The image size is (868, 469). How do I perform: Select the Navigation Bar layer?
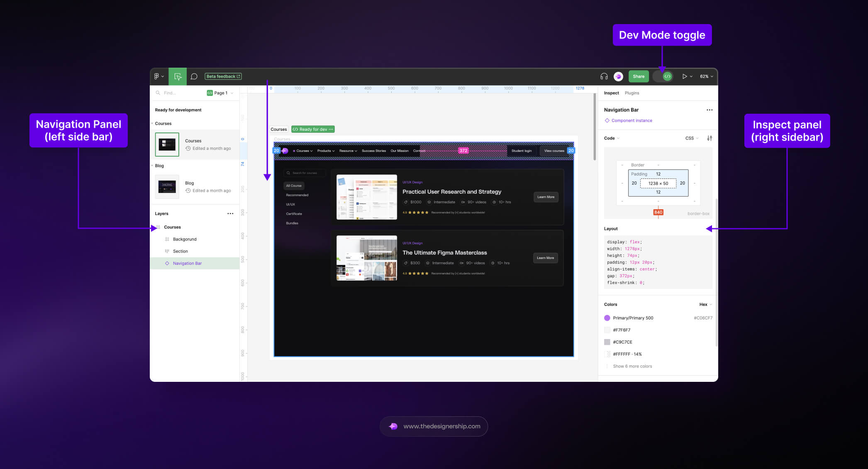click(187, 263)
